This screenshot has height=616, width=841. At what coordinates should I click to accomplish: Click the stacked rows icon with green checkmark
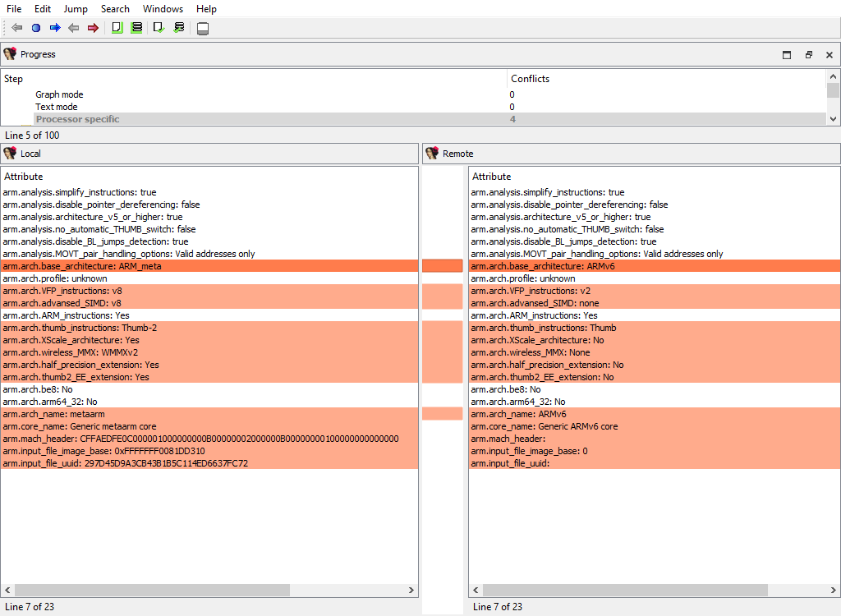pyautogui.click(x=179, y=28)
